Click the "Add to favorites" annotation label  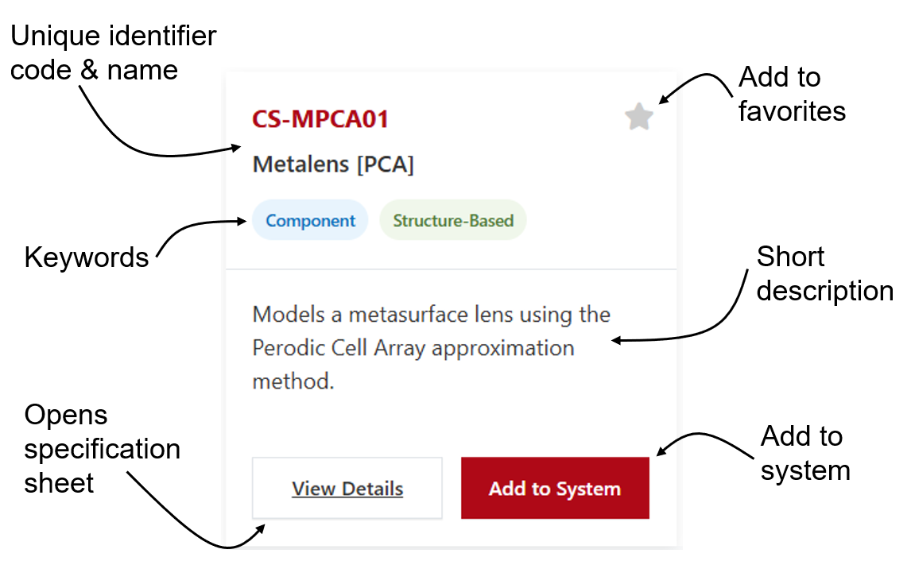pyautogui.click(x=791, y=94)
